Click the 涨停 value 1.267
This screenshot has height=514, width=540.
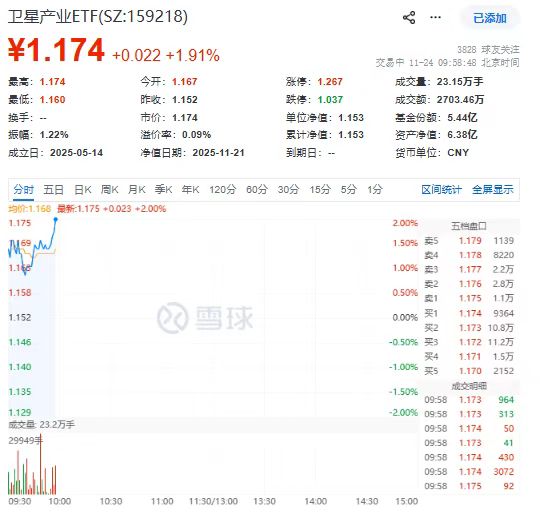330,82
